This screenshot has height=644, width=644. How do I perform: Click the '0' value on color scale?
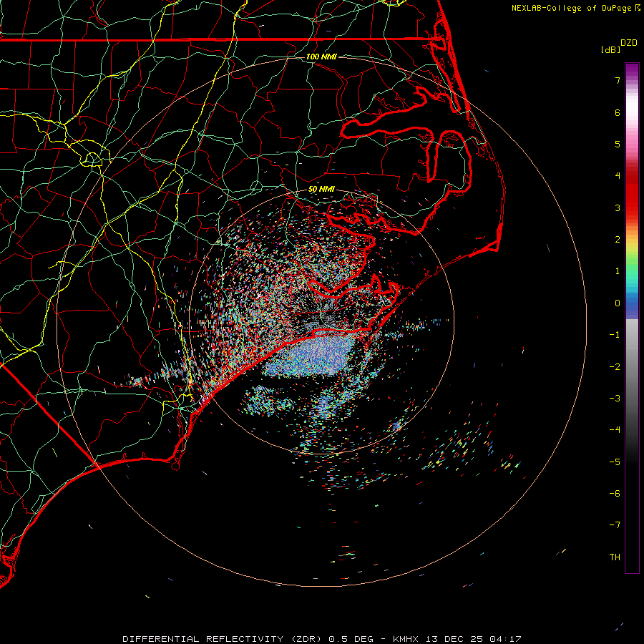(618, 303)
